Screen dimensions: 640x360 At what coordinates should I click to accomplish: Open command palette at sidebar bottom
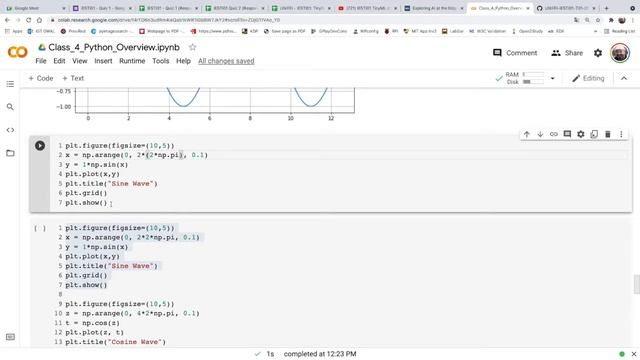click(x=10, y=337)
